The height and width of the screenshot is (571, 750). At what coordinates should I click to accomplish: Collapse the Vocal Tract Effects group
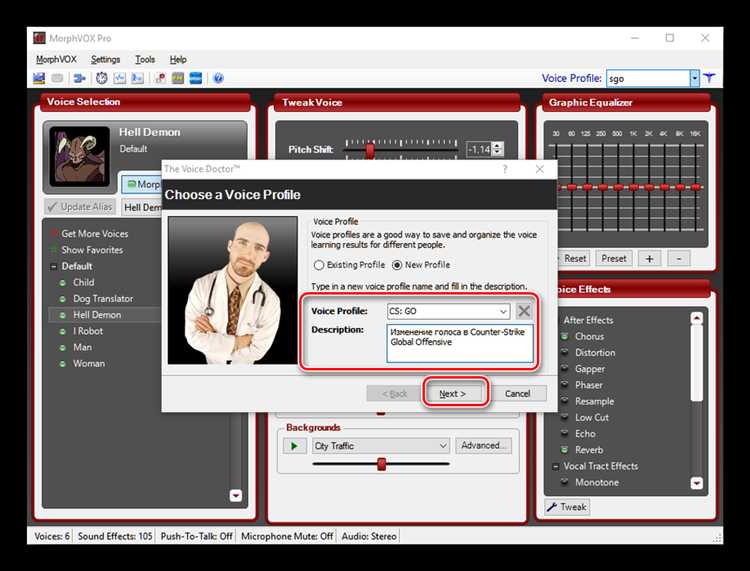click(x=556, y=466)
